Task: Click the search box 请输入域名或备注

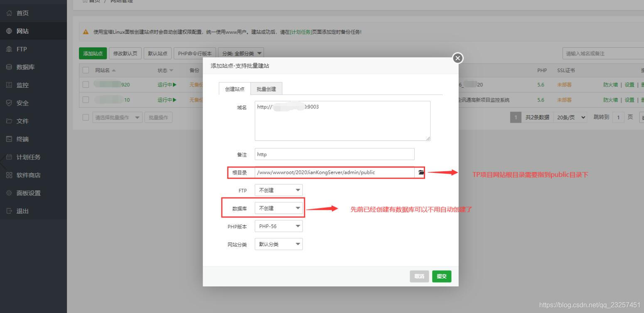Action: point(603,53)
